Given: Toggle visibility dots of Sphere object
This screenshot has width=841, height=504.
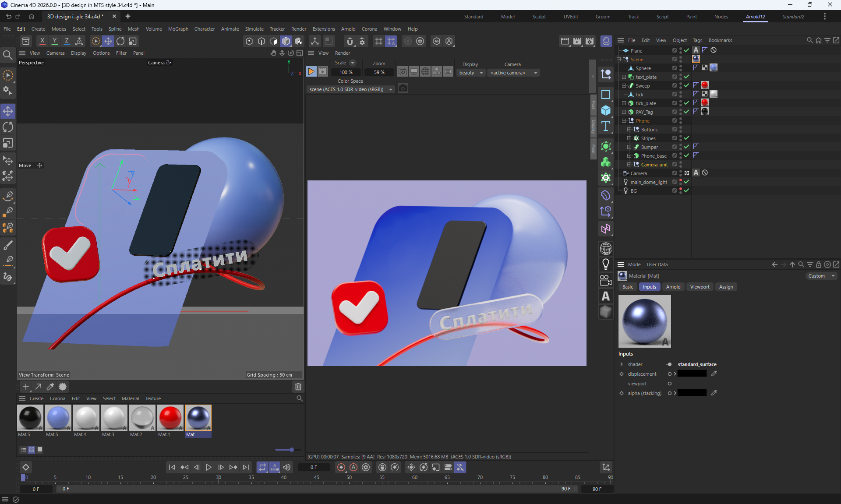Looking at the screenshot, I should click(681, 68).
